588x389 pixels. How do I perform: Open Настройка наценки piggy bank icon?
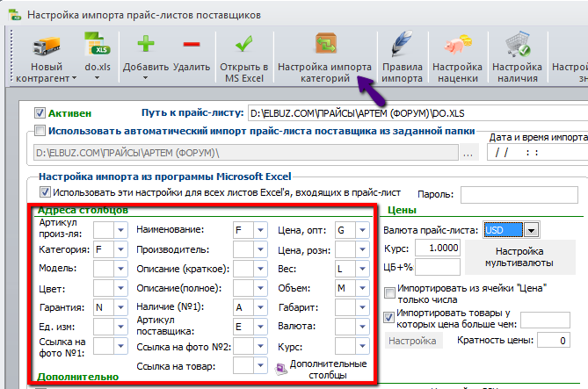click(458, 44)
